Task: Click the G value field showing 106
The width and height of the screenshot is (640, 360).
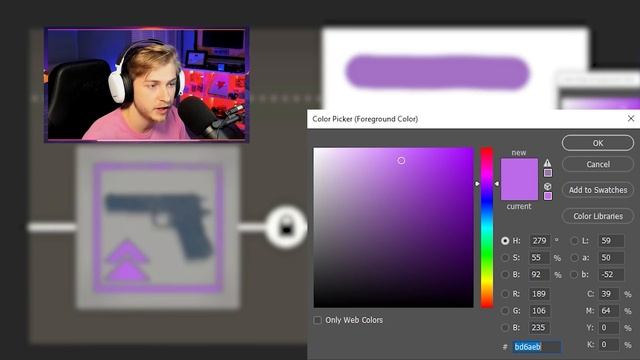Action: pos(540,311)
